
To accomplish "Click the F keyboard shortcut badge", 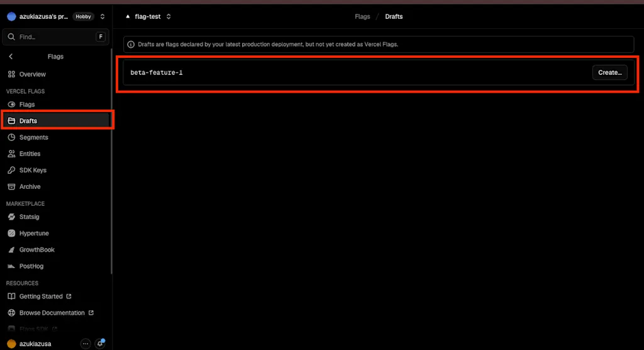I will pyautogui.click(x=101, y=37).
